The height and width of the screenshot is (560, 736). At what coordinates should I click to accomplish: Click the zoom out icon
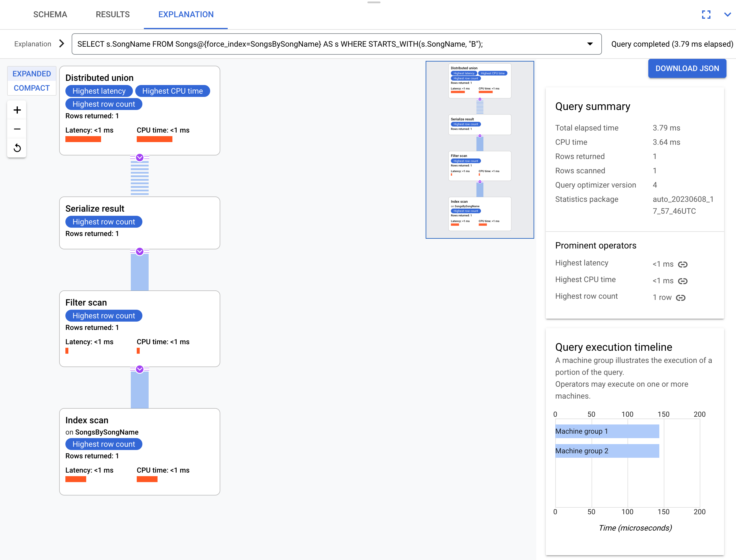click(17, 129)
